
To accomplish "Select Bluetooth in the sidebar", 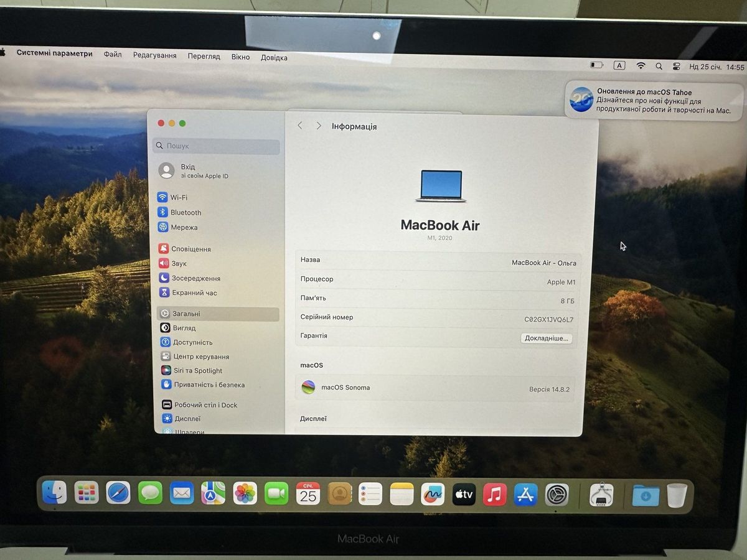I will [186, 212].
